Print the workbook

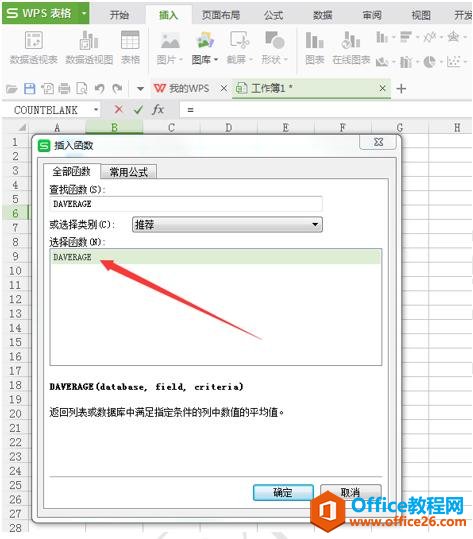64,89
